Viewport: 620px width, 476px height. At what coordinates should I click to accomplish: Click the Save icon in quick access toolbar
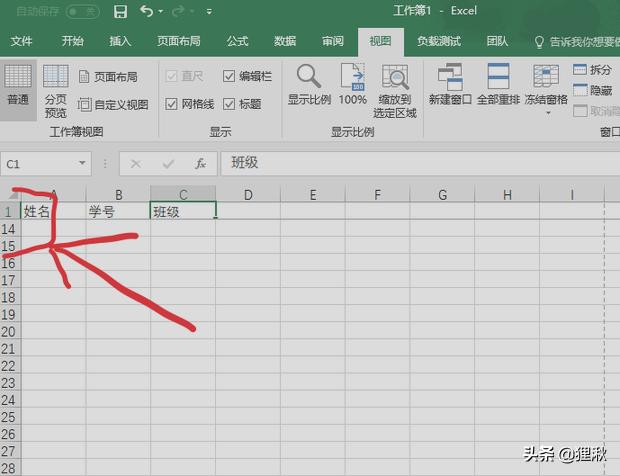[120, 12]
